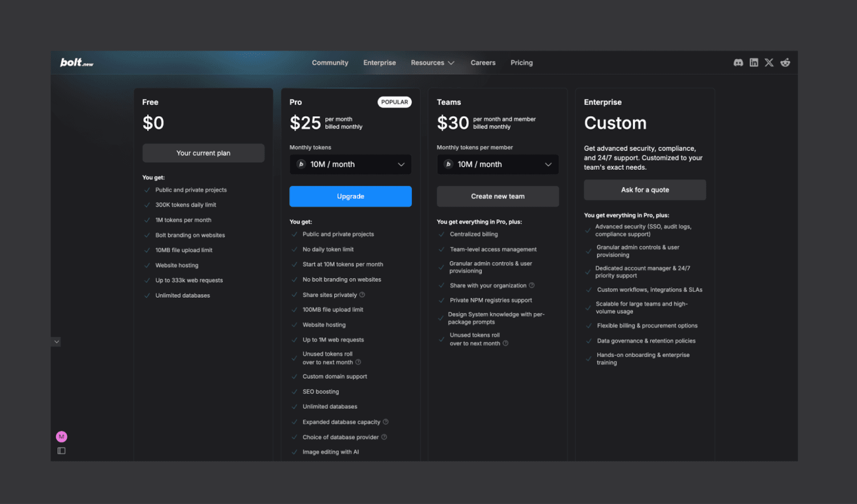The height and width of the screenshot is (504, 857).
Task: Click 'Centralized billing' feature text
Action: (474, 234)
